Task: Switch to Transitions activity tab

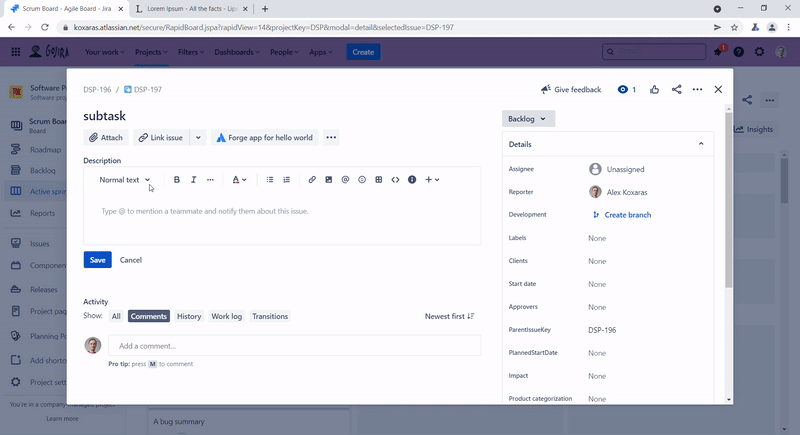Action: (x=270, y=316)
